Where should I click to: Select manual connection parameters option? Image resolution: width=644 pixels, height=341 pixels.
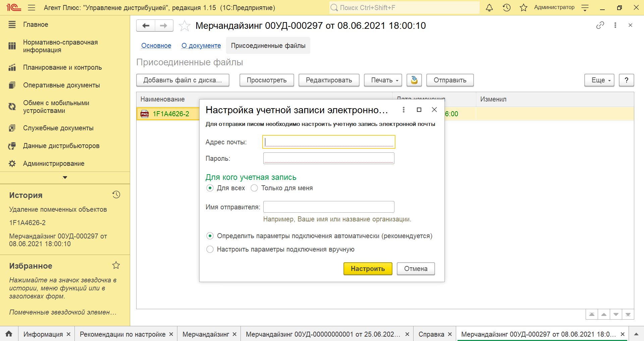pos(210,249)
